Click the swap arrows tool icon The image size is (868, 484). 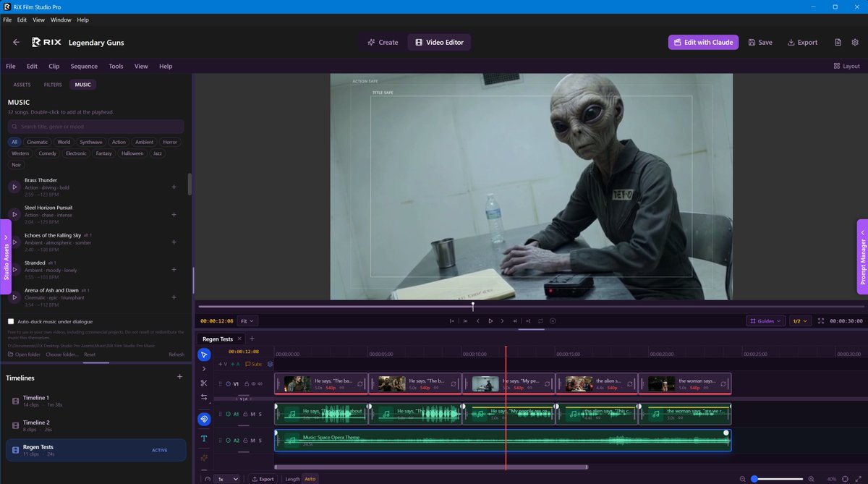(204, 397)
